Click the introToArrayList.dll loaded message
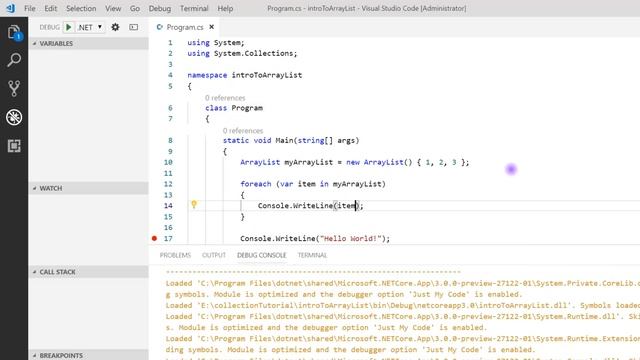Screen dimensions: 640x360 403,305
